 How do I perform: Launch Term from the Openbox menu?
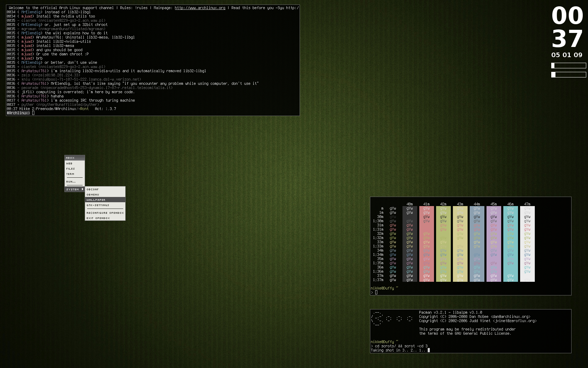tap(75, 174)
